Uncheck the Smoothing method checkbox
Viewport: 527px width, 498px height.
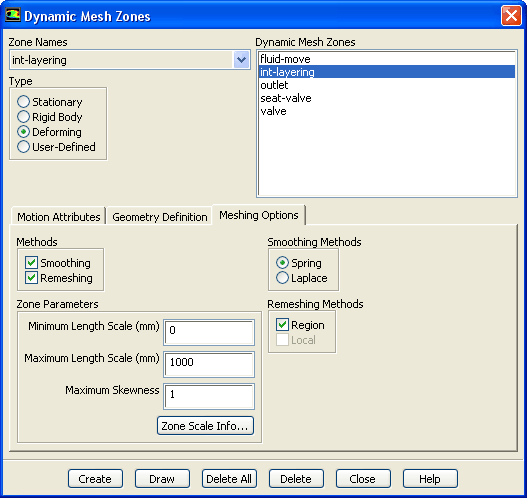(32, 263)
